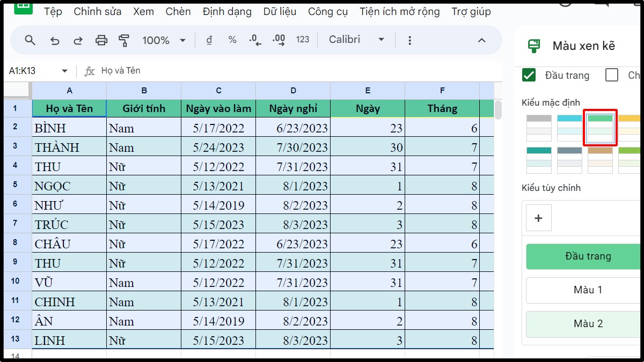Screen dimensions: 644x362
Task: Click the Màu 1 color button
Action: [588, 290]
